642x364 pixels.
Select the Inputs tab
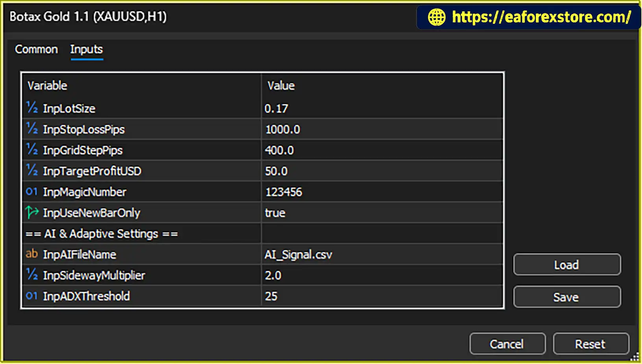pos(87,50)
